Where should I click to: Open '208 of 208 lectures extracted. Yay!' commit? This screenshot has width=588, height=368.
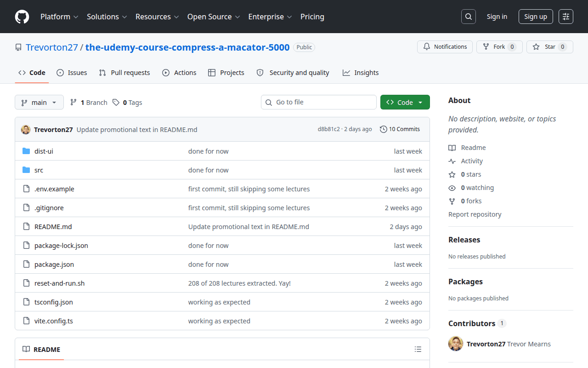point(239,283)
